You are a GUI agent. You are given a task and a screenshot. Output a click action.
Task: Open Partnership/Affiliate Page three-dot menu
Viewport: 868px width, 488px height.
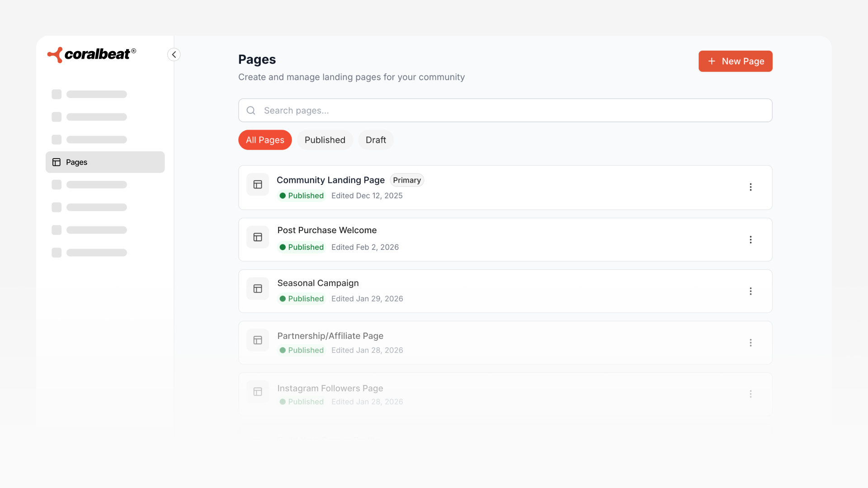750,343
